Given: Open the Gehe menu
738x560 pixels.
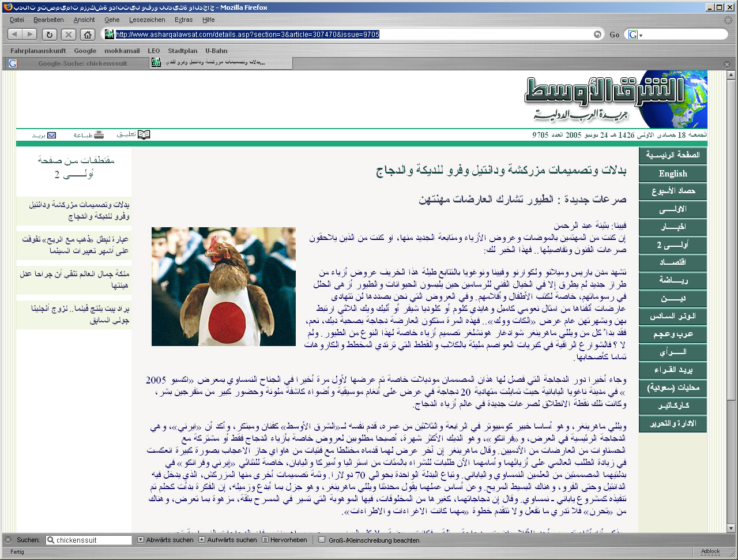Looking at the screenshot, I should click(x=112, y=20).
